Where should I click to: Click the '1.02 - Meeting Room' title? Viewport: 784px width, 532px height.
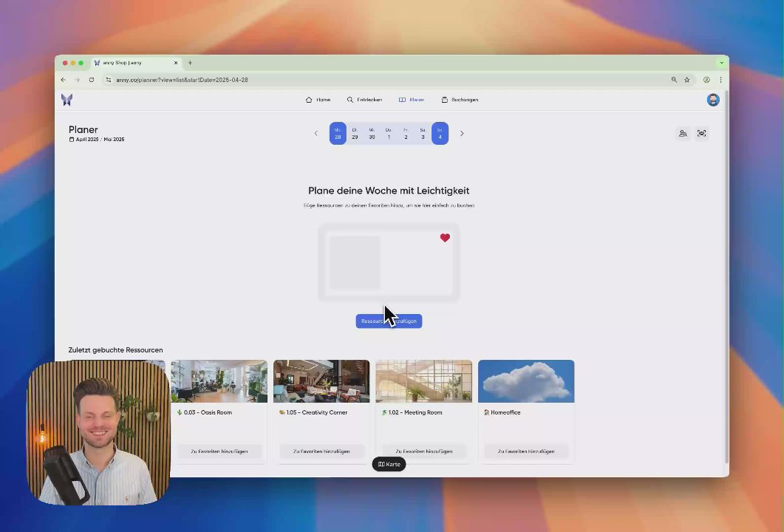coord(415,412)
